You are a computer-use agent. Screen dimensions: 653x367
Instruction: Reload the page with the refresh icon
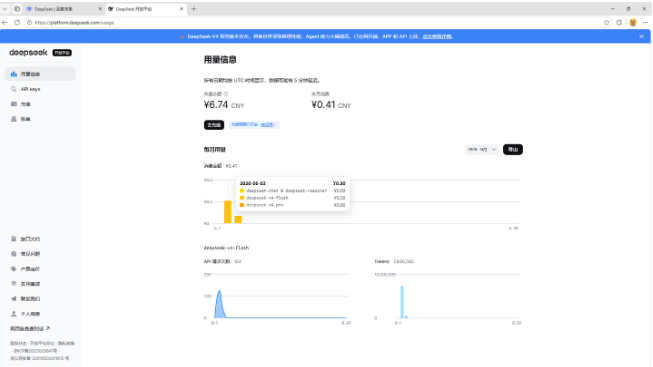(x=17, y=22)
